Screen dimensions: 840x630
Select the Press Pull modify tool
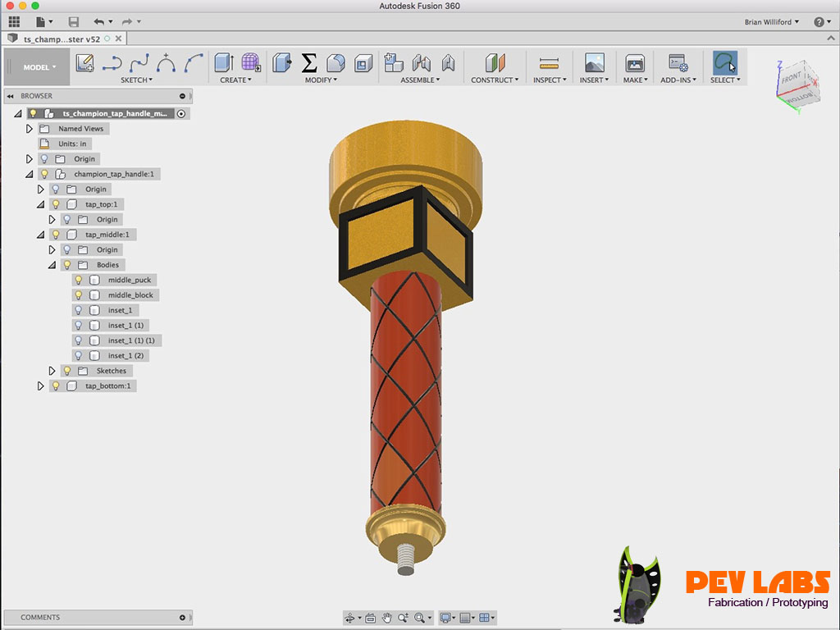pyautogui.click(x=281, y=62)
